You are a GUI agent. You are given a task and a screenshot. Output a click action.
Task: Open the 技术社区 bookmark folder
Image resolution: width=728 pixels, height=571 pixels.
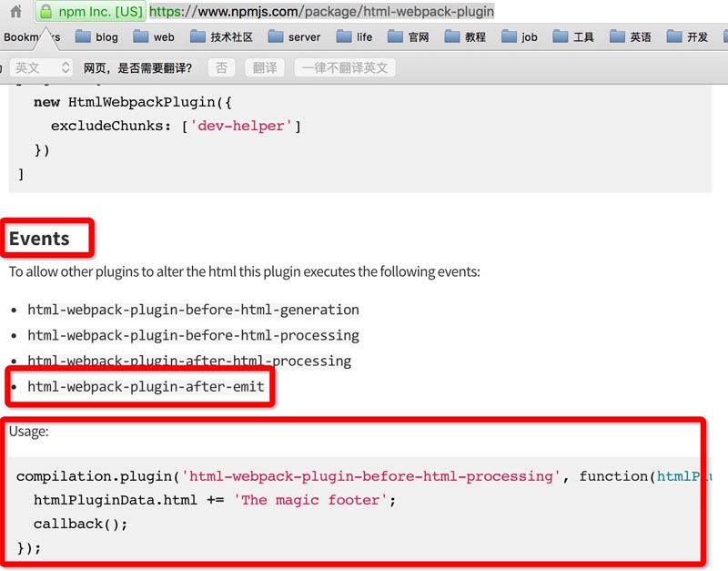[221, 37]
